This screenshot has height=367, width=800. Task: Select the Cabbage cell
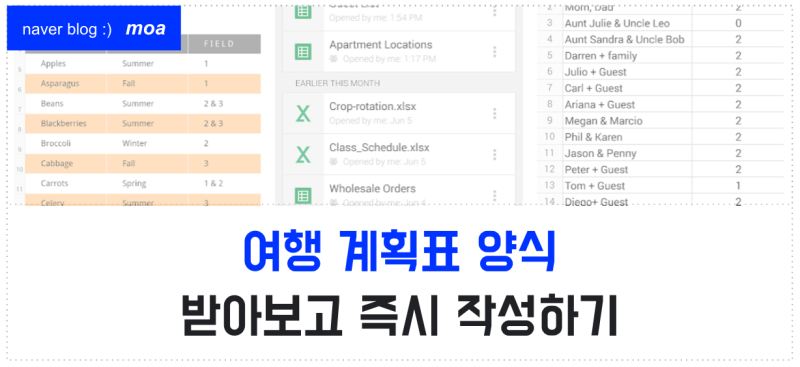tap(66, 163)
